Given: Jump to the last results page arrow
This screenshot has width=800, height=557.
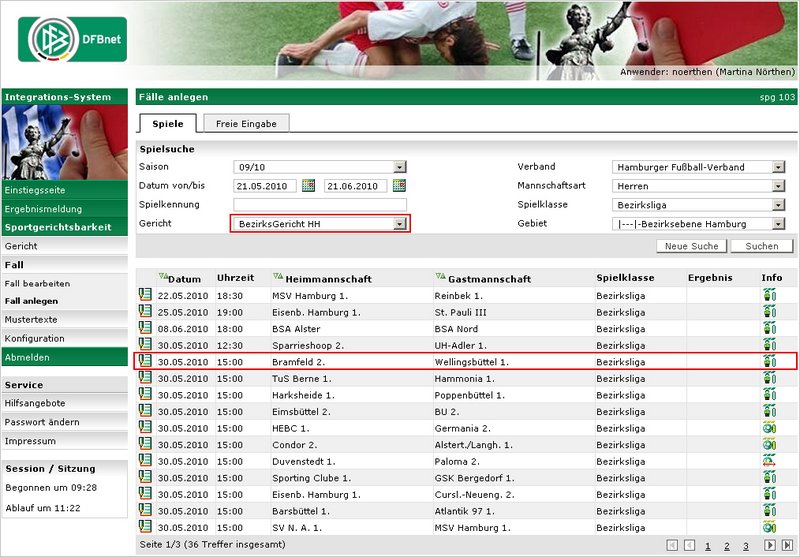Looking at the screenshot, I should click(x=787, y=545).
